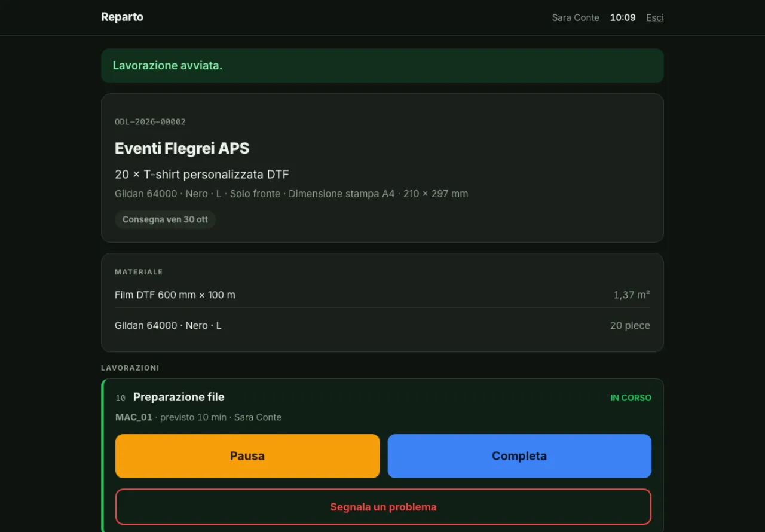The width and height of the screenshot is (765, 532).
Task: Report an issue via Segnala un problema
Action: [383, 507]
